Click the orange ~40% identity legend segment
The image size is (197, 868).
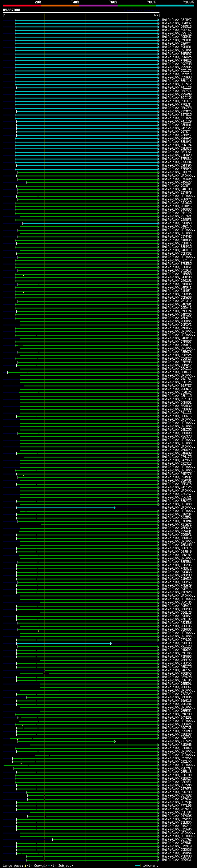point(60,6)
